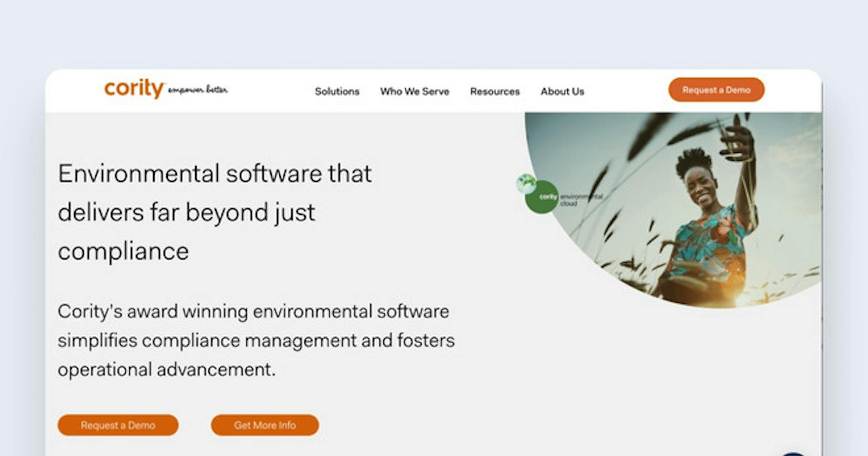
Task: Open the Solutions menu
Action: pos(337,91)
